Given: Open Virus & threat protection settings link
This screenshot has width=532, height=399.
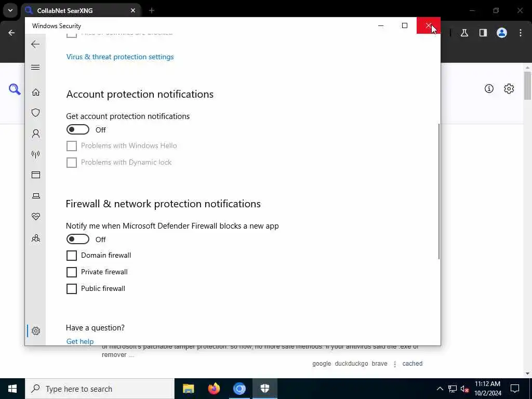Looking at the screenshot, I should coord(120,57).
